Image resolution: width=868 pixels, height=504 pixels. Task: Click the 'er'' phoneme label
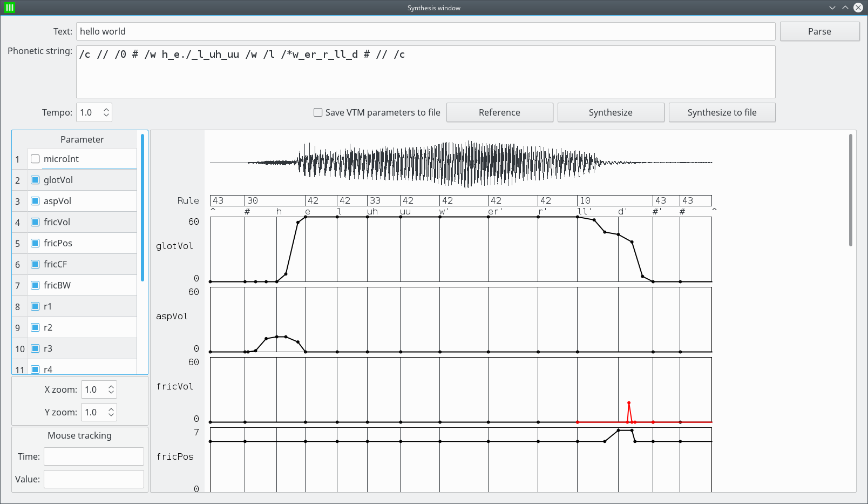tap(495, 211)
